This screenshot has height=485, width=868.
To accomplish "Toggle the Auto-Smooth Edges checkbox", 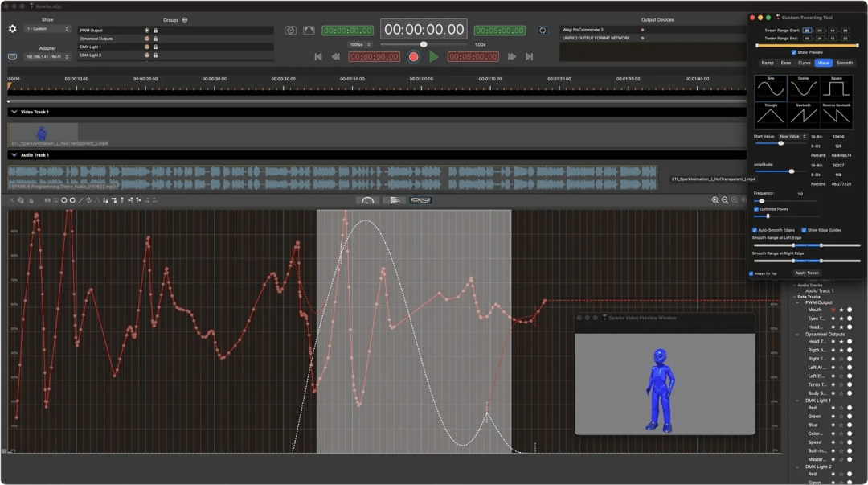I will (755, 230).
